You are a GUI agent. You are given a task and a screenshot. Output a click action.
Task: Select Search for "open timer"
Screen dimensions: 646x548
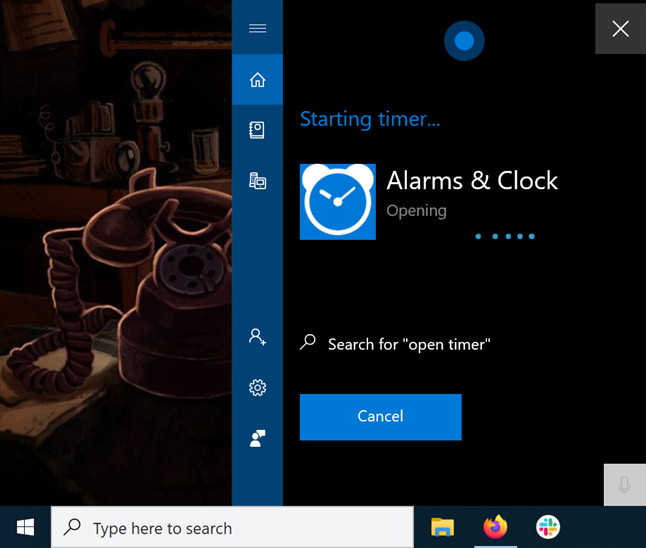pyautogui.click(x=395, y=344)
